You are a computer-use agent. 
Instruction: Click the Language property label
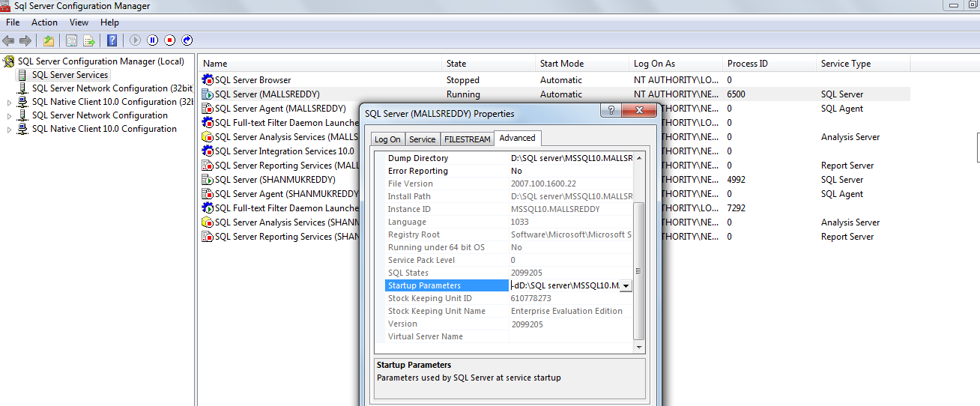[x=407, y=222]
